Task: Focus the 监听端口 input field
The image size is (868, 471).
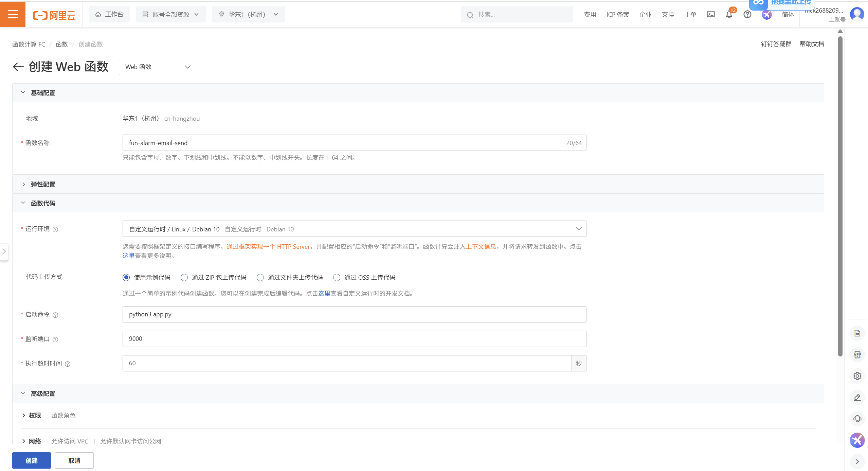Action: 354,339
